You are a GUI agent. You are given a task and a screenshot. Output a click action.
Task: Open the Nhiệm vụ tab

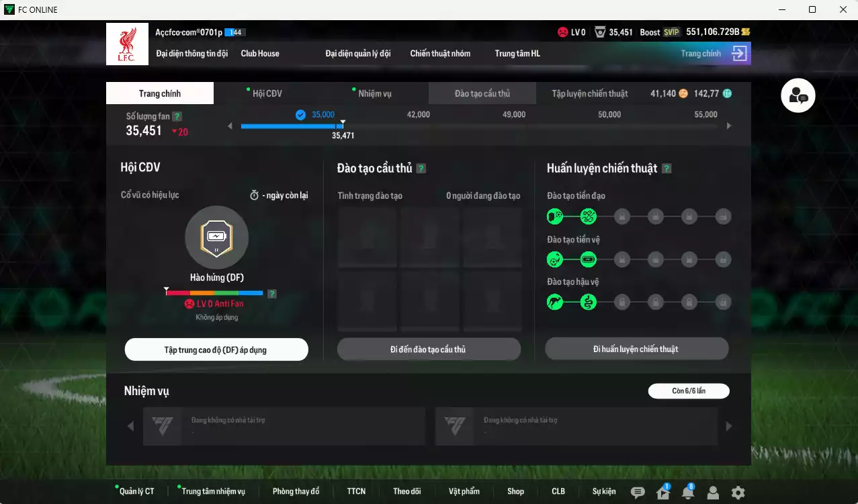pos(374,93)
